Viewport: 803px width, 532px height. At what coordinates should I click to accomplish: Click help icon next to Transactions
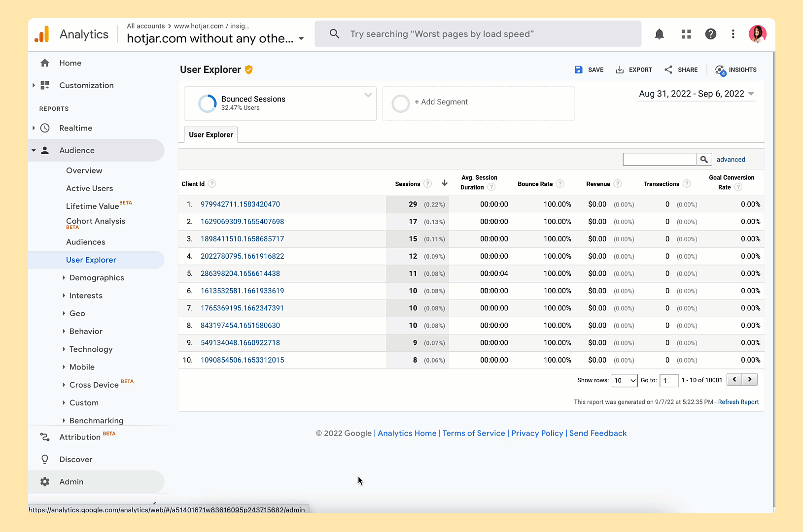pos(687,184)
